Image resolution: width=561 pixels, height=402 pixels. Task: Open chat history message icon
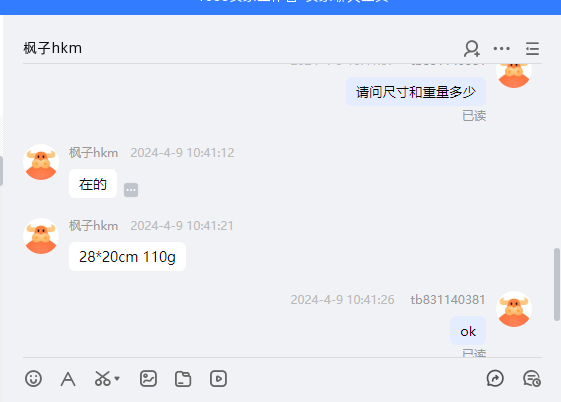pos(532,378)
